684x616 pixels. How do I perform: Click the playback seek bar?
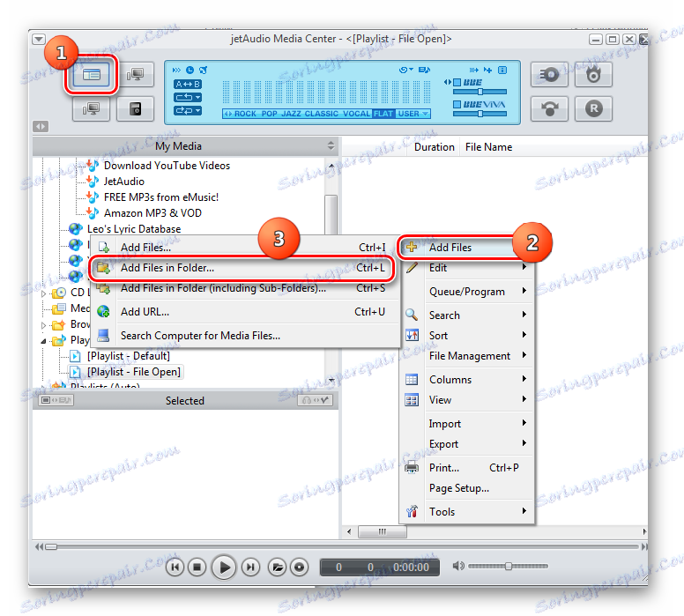click(x=341, y=546)
